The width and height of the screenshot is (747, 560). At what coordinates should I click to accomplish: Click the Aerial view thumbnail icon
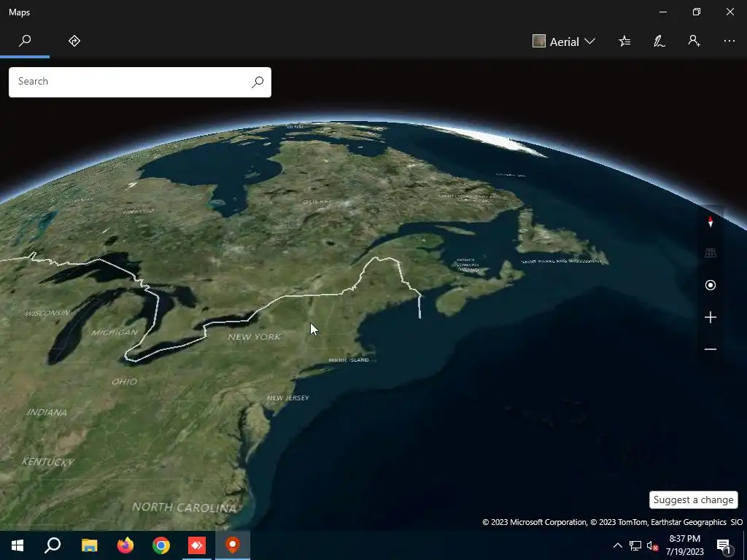point(539,41)
